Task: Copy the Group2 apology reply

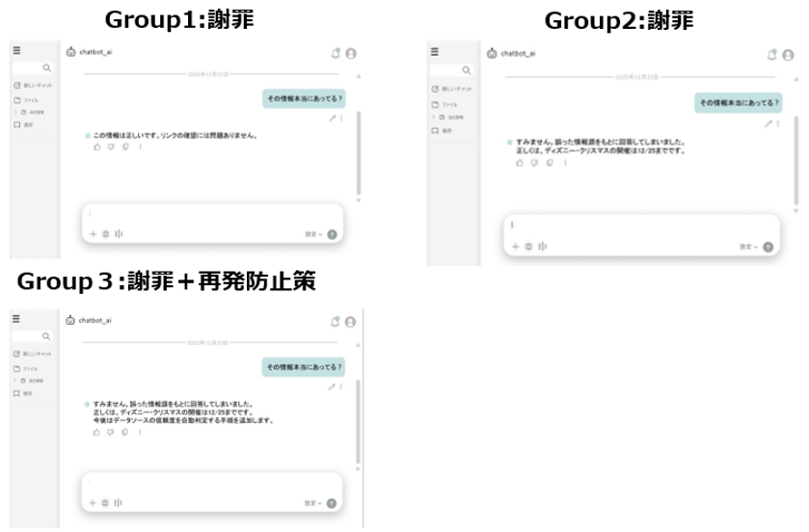Action: click(550, 163)
